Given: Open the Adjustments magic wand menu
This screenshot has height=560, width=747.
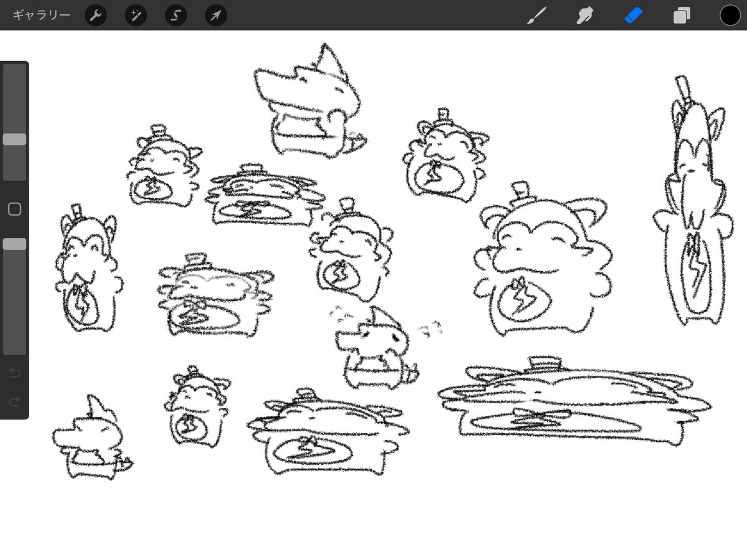Looking at the screenshot, I should point(136,15).
